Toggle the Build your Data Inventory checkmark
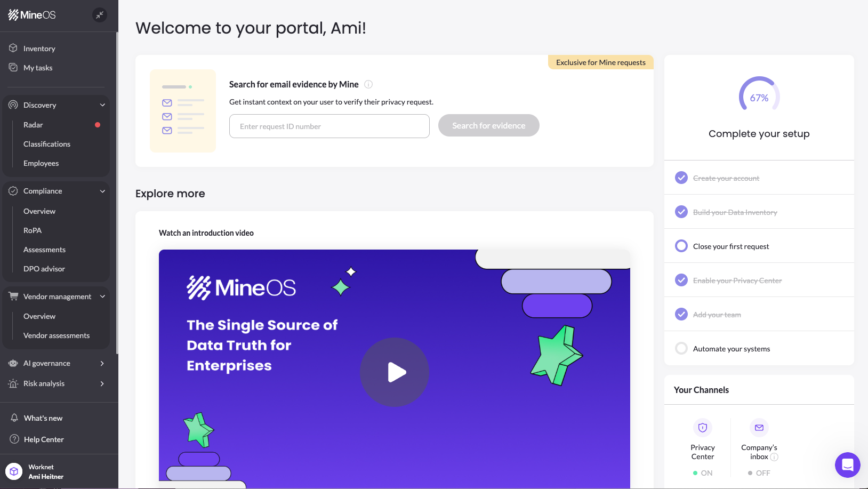The image size is (868, 489). point(681,212)
